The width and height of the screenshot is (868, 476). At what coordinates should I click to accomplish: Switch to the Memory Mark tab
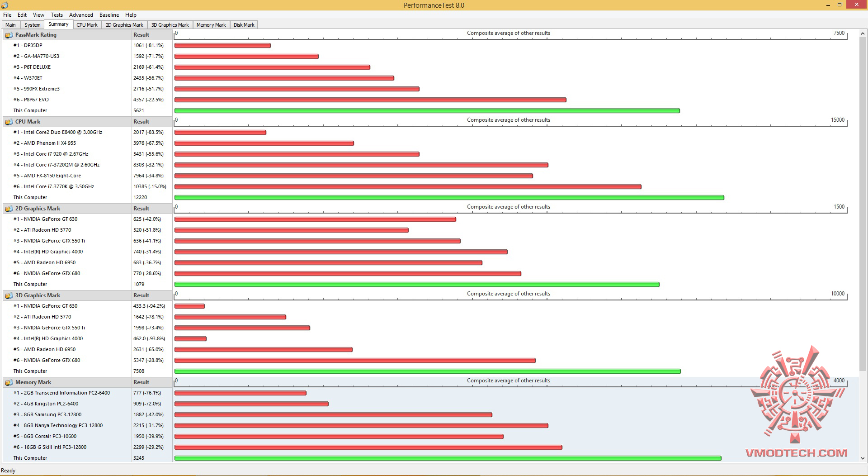211,25
